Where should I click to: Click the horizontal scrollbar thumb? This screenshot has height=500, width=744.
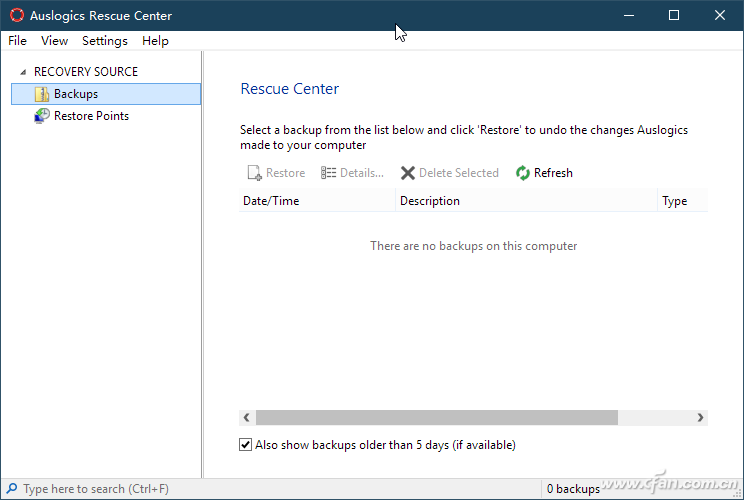tap(437, 417)
